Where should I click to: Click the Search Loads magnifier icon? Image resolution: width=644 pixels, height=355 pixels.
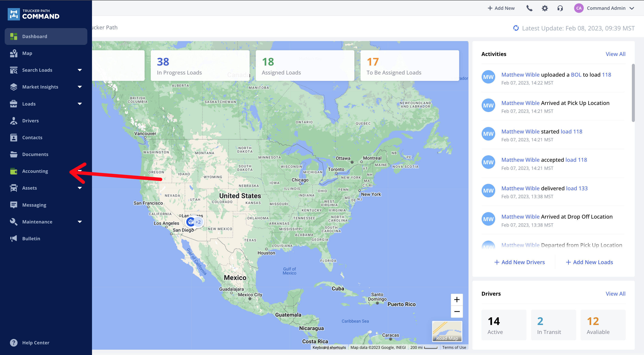14,70
